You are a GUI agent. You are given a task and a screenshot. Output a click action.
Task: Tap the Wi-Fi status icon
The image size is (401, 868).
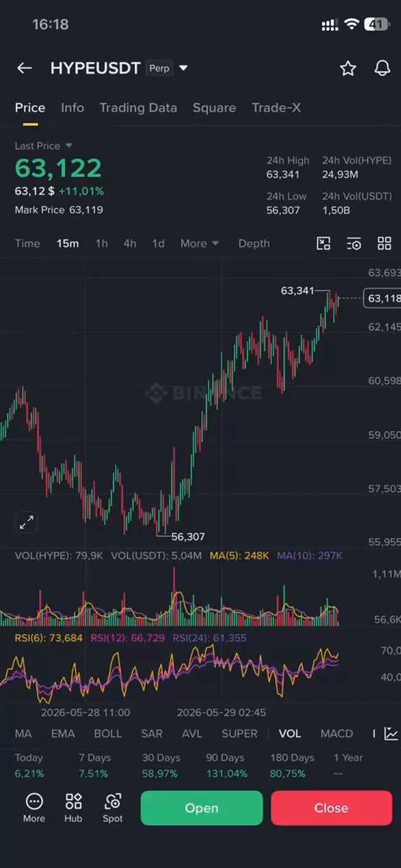(352, 25)
